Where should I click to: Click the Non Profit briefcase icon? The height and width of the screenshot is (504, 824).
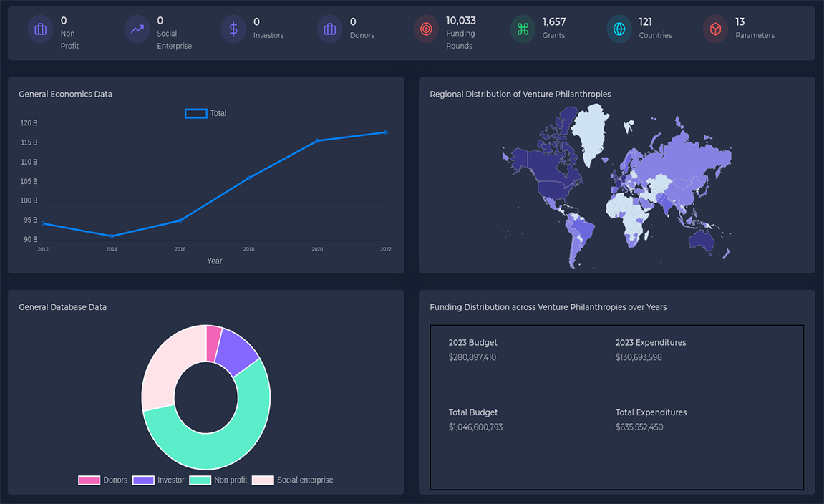point(40,29)
